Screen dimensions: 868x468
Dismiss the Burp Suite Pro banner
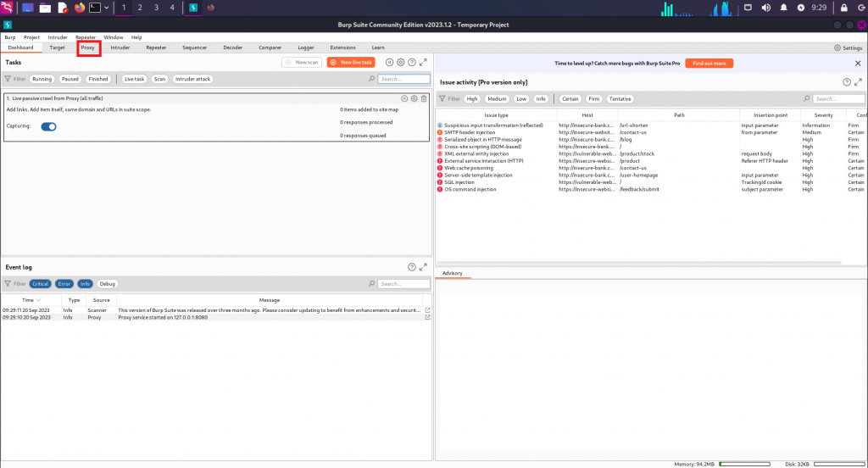(x=858, y=63)
